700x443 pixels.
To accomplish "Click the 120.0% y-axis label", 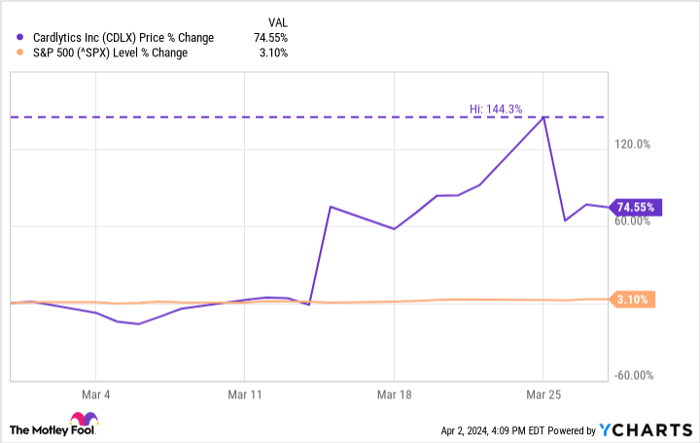I will coord(633,145).
